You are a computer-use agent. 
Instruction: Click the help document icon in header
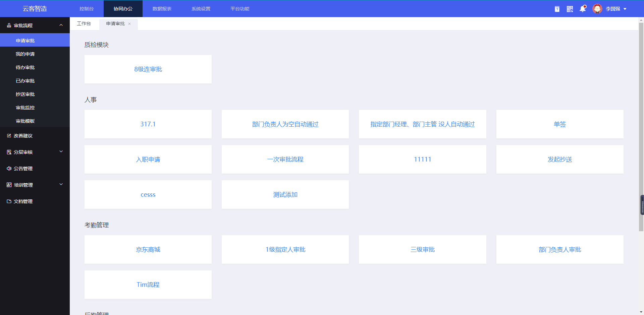(x=557, y=9)
